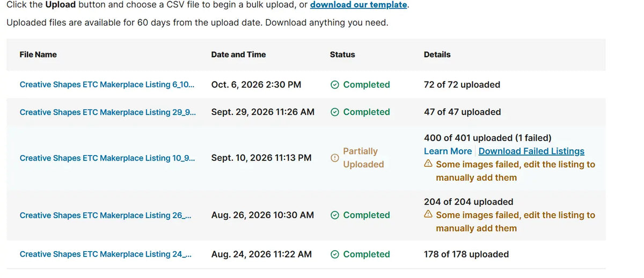The image size is (644, 278).
Task: Click the date Sept. 10, 2026 11:13 PM
Action: pyautogui.click(x=261, y=158)
